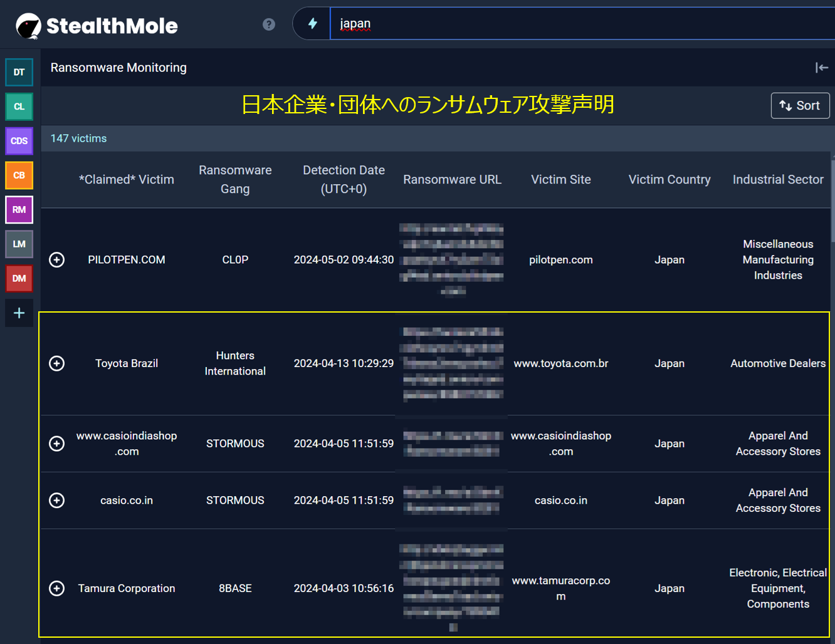Expand the www.casioindiashop.com row
Viewport: 835px width, 644px height.
(57, 444)
